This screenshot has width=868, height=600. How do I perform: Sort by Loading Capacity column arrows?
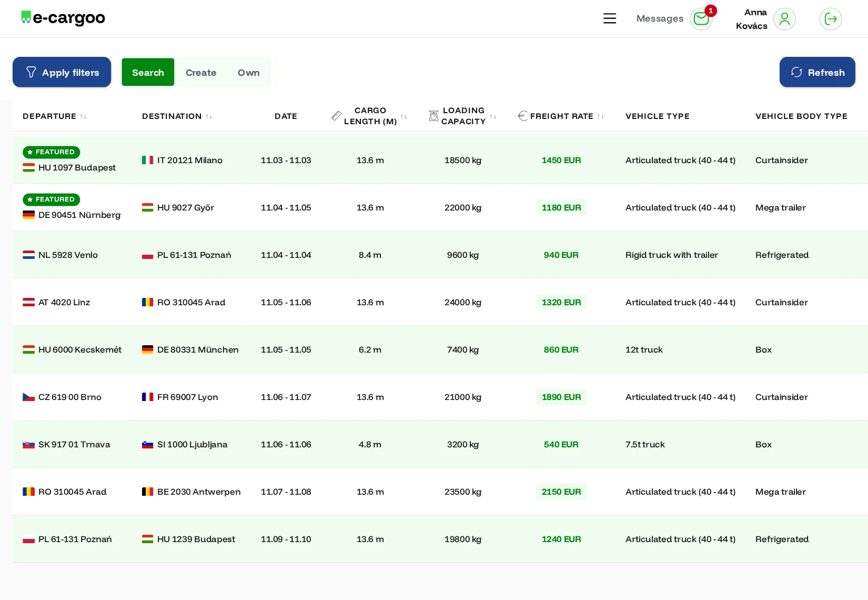tap(493, 116)
